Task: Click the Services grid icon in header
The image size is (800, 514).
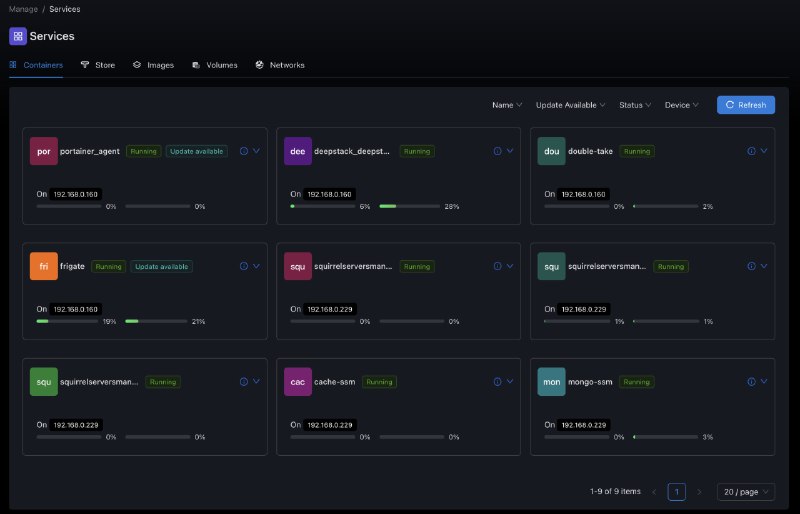Action: (x=18, y=36)
